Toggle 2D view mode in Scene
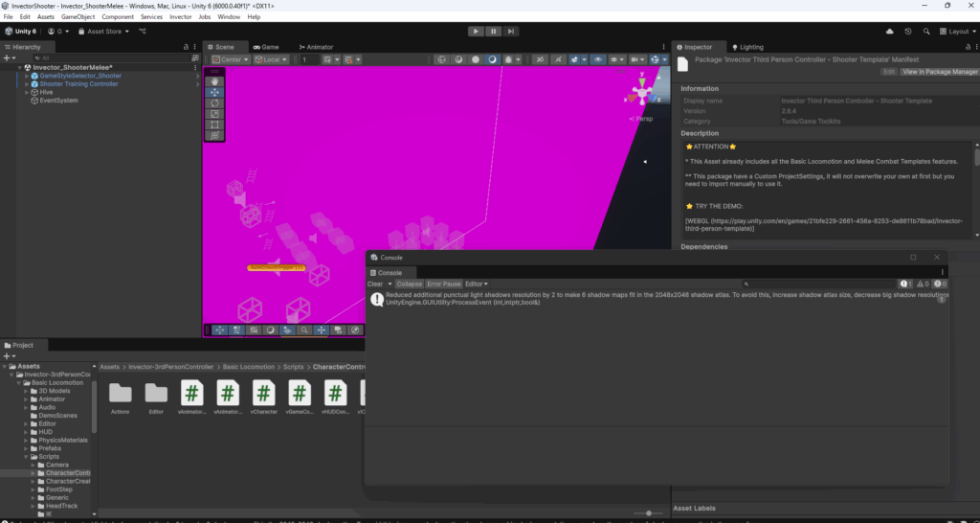This screenshot has height=523, width=980. pyautogui.click(x=541, y=59)
